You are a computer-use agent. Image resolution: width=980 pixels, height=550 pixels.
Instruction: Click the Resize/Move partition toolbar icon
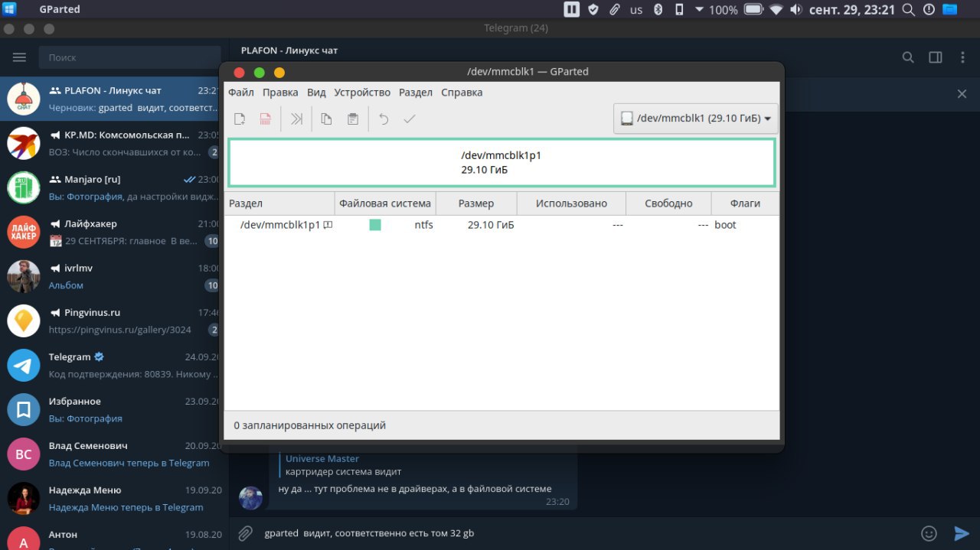[x=297, y=119]
